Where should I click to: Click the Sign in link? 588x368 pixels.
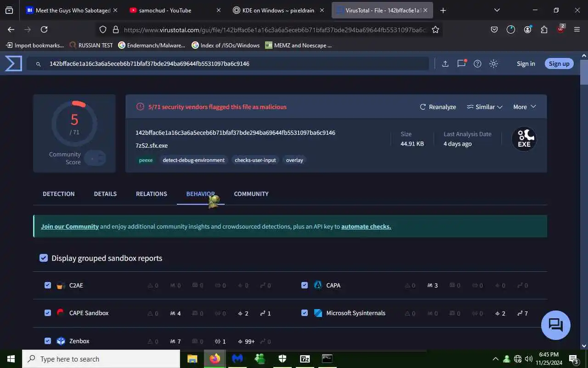526,63
